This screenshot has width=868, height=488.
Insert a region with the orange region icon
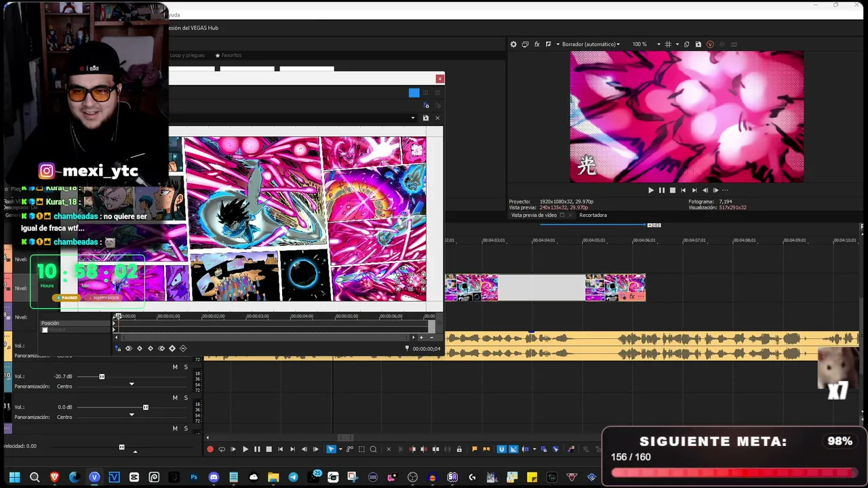pyautogui.click(x=486, y=449)
